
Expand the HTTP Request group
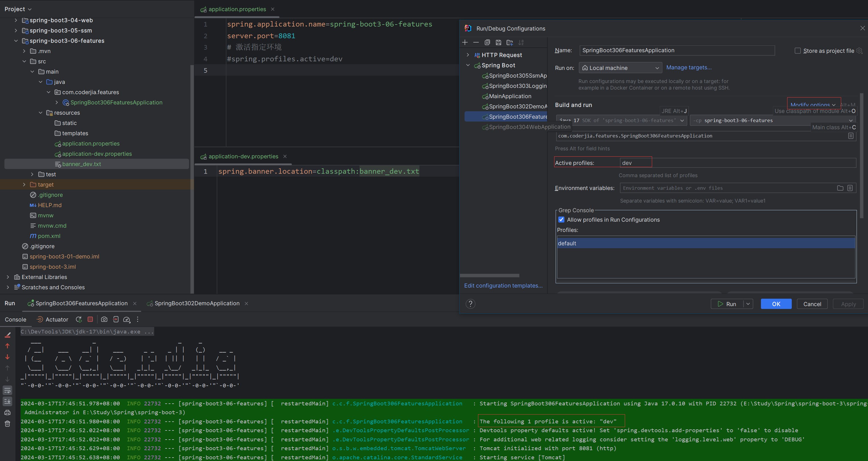click(468, 54)
